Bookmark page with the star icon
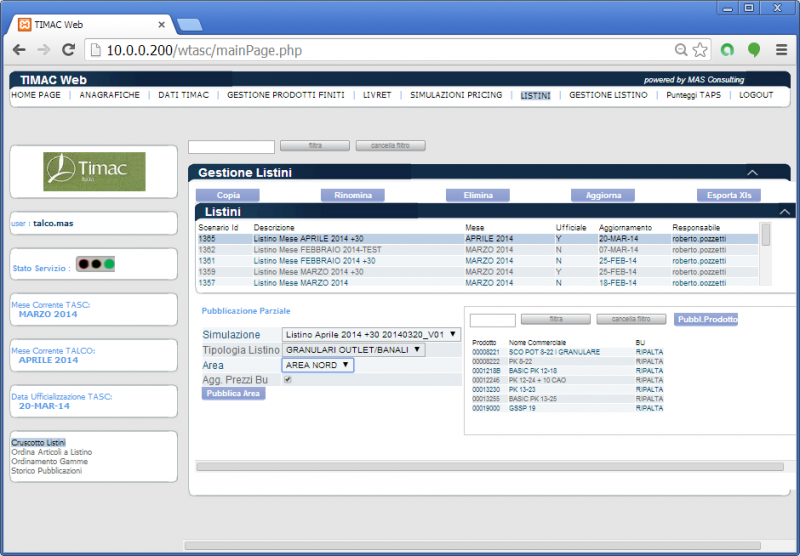The height and width of the screenshot is (556, 800). pyautogui.click(x=700, y=49)
